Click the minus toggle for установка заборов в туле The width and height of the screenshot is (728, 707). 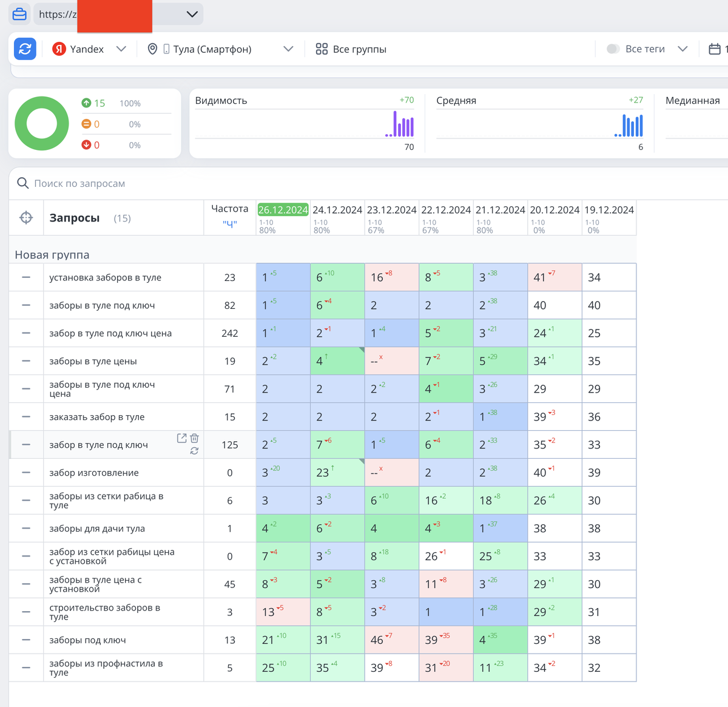[26, 277]
